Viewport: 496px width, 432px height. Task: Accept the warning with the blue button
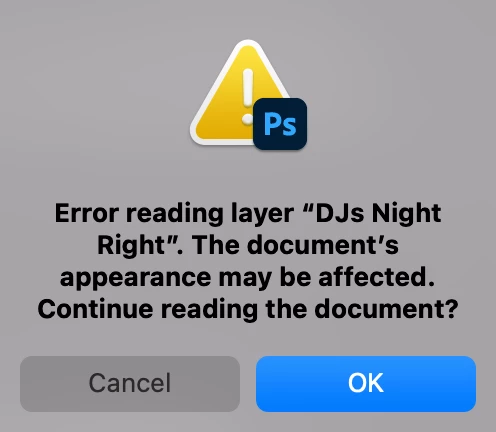click(366, 384)
